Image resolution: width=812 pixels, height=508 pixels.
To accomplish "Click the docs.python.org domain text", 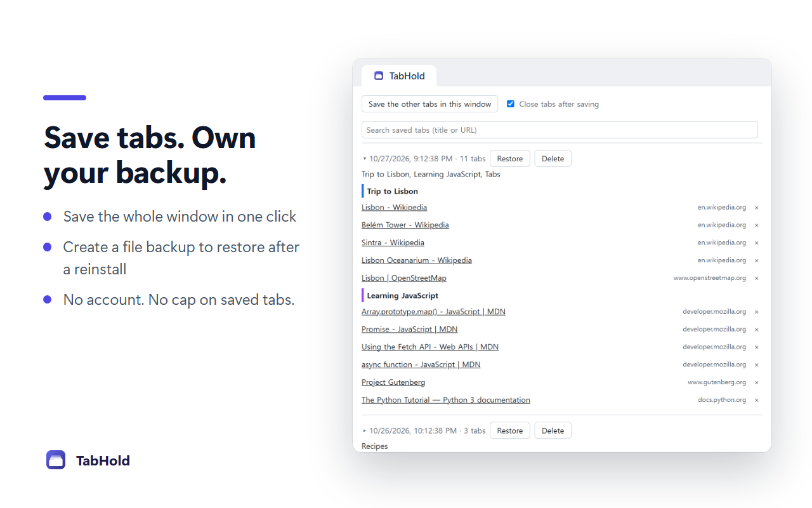I will click(x=722, y=400).
